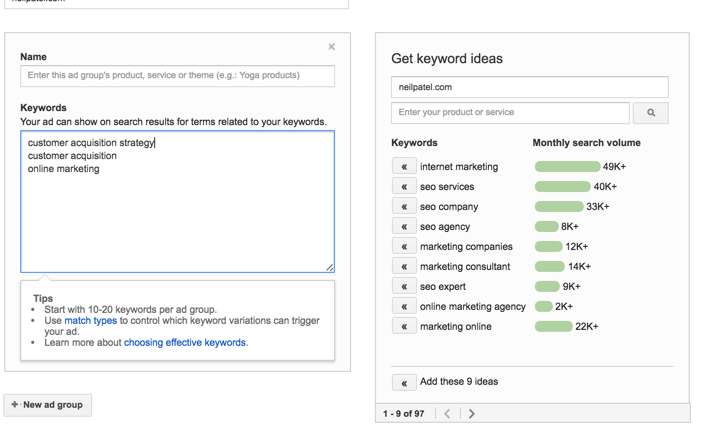Open the 'match types' link

(90, 321)
